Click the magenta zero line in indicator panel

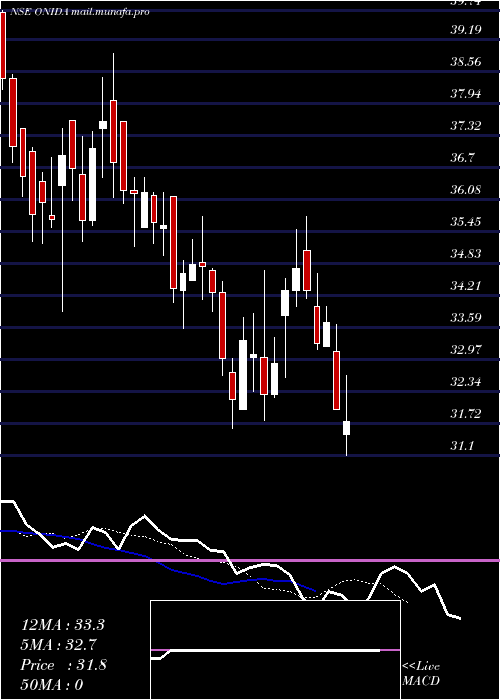tap(250, 560)
